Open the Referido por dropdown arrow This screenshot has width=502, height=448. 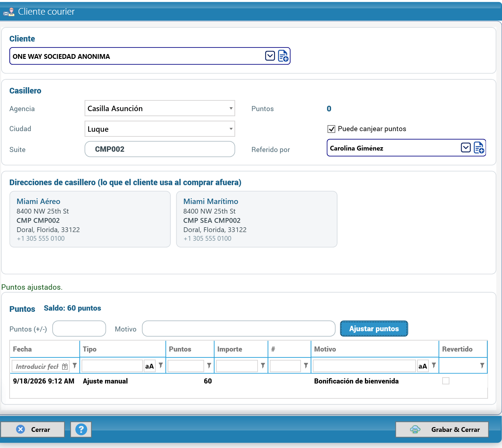(x=466, y=148)
